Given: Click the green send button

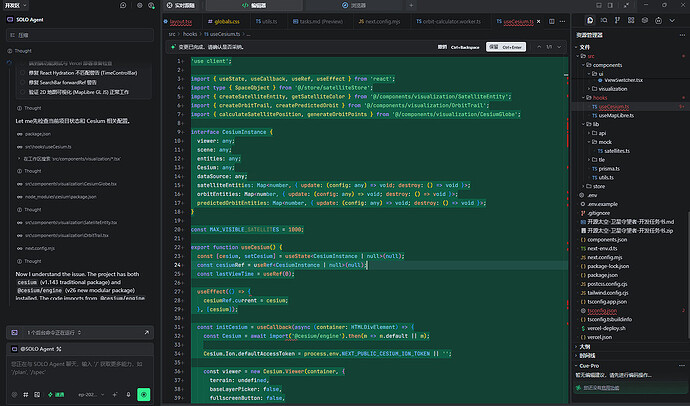Looking at the screenshot, I should pos(143,395).
